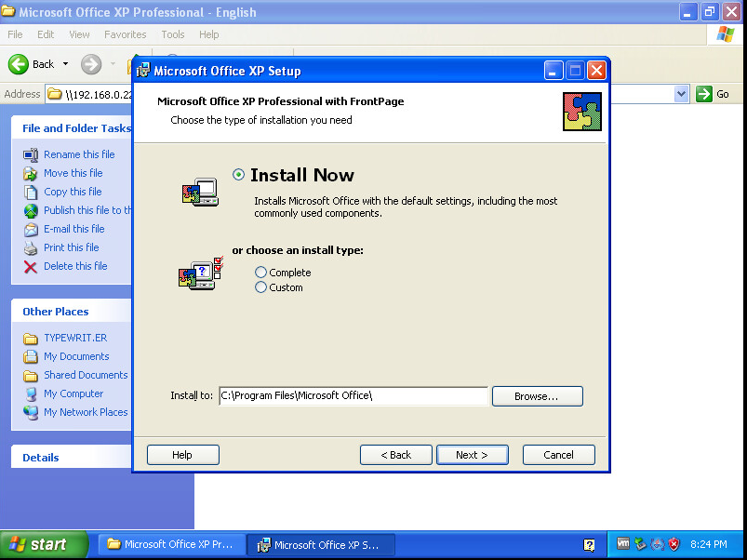
Task: Open the Tools menu in Explorer
Action: click(172, 34)
